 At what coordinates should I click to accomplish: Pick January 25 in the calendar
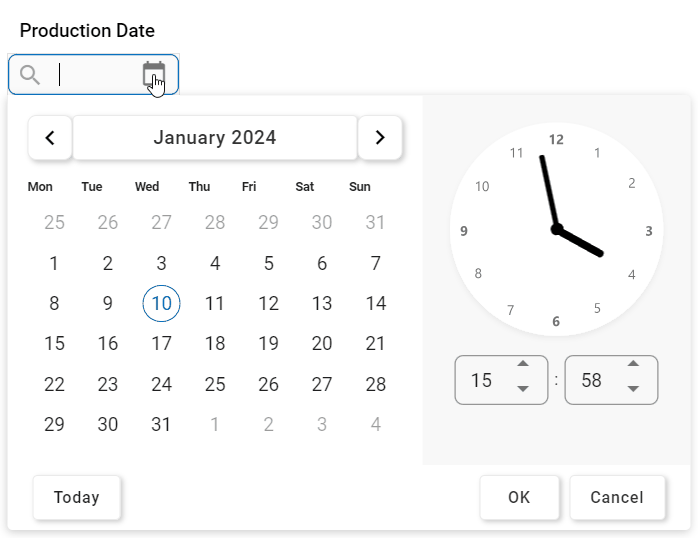point(215,384)
